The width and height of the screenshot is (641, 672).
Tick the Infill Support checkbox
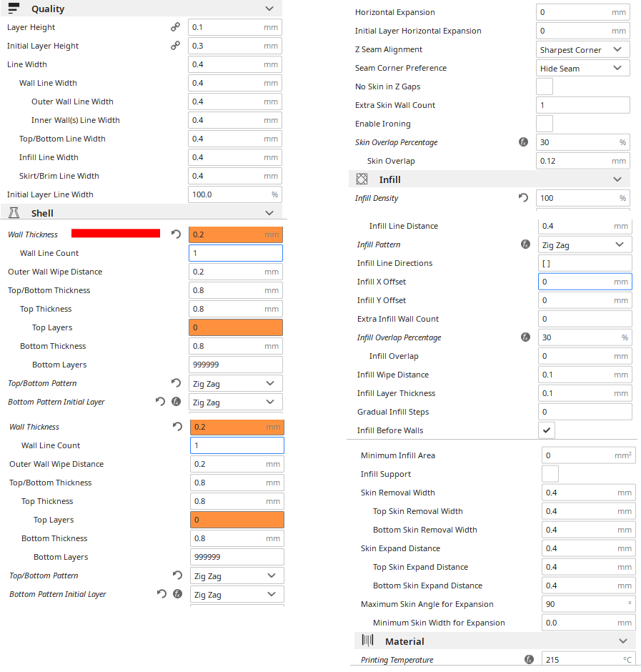(x=550, y=474)
